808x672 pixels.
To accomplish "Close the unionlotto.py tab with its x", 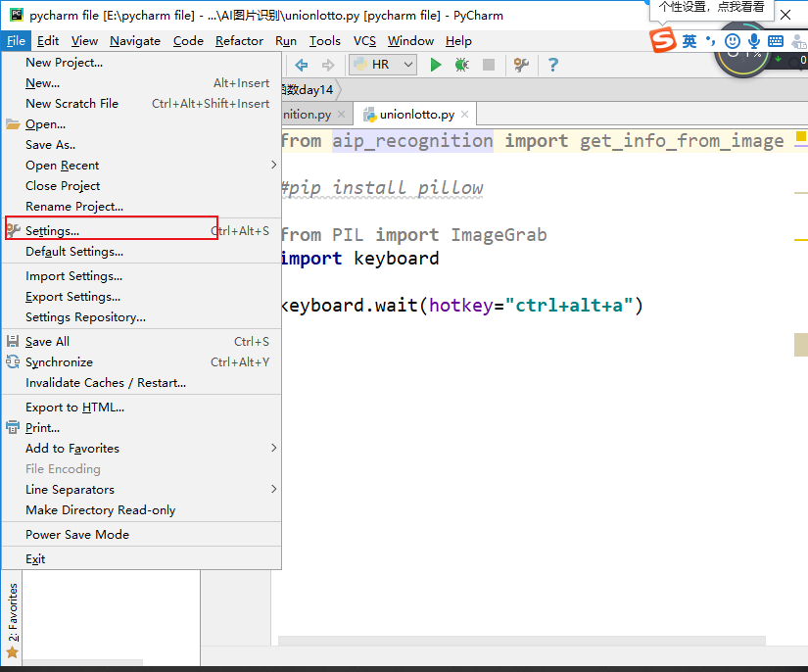I will 465,114.
